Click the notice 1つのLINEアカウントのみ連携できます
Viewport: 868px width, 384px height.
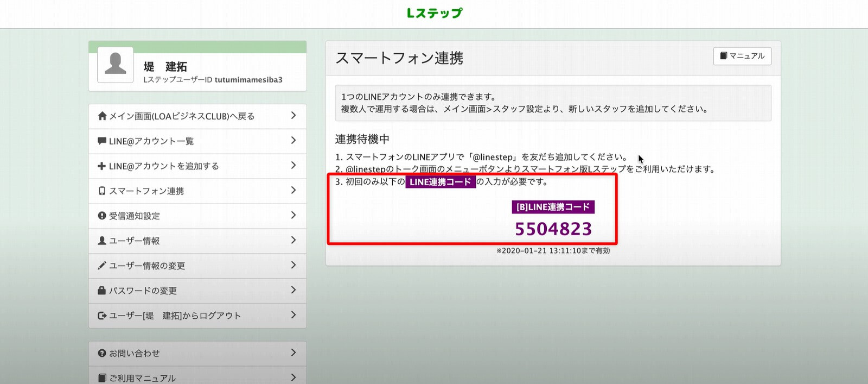point(419,97)
